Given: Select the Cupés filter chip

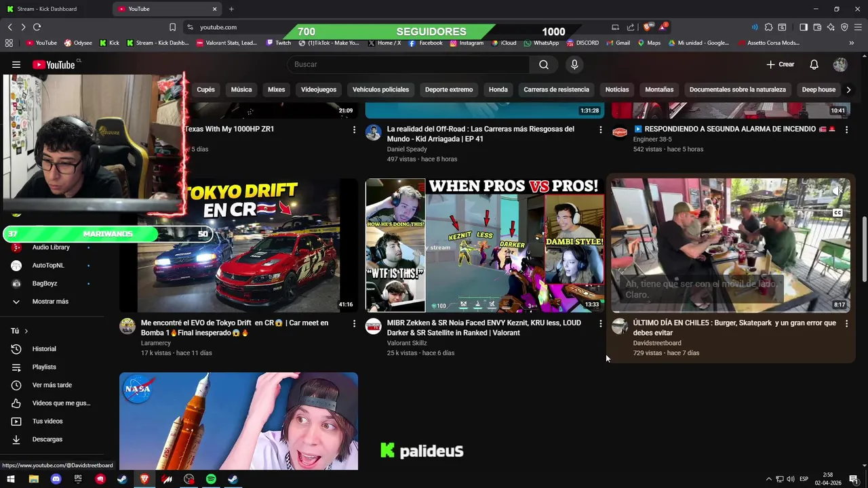Looking at the screenshot, I should click(205, 89).
